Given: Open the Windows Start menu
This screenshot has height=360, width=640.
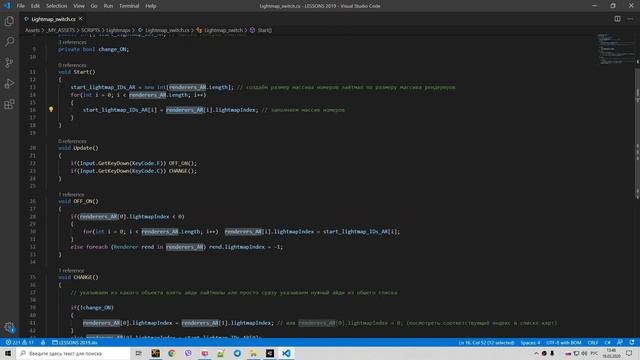Looking at the screenshot, I should click(x=8, y=353).
